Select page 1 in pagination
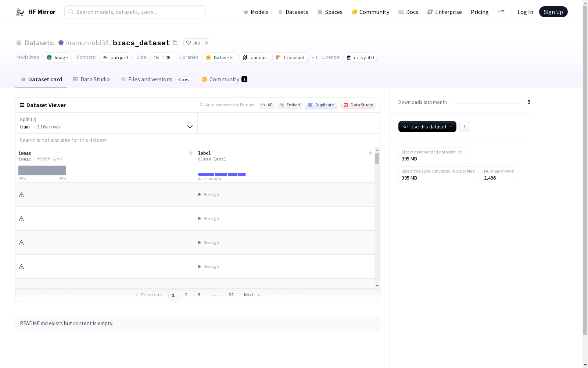Screen dimensions: 588x368 pos(173,295)
